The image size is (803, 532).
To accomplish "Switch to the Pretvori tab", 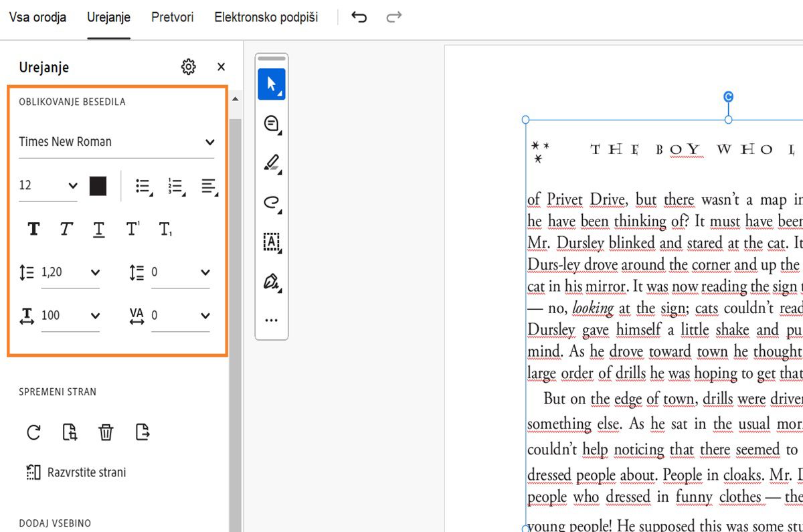I will coord(172,17).
